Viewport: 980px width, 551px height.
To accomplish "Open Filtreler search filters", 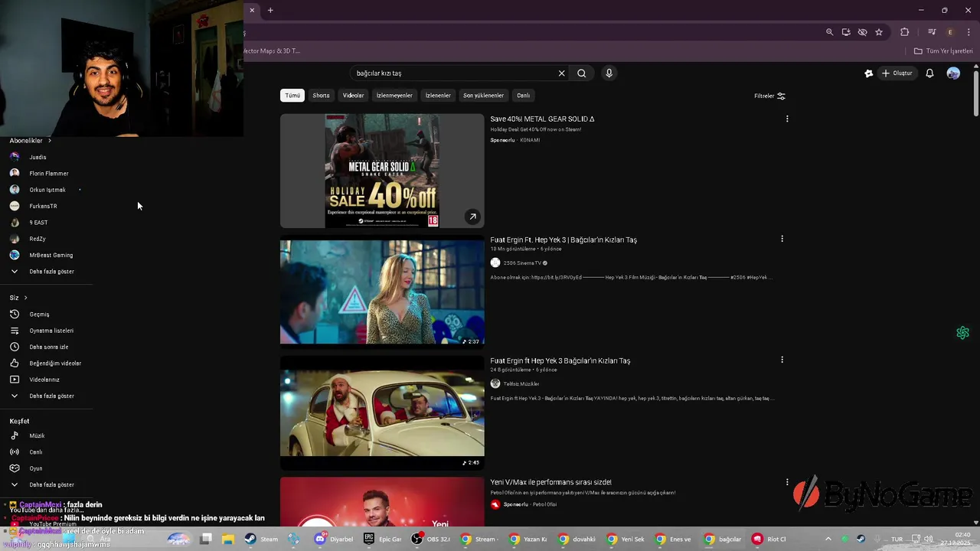I will click(x=769, y=96).
